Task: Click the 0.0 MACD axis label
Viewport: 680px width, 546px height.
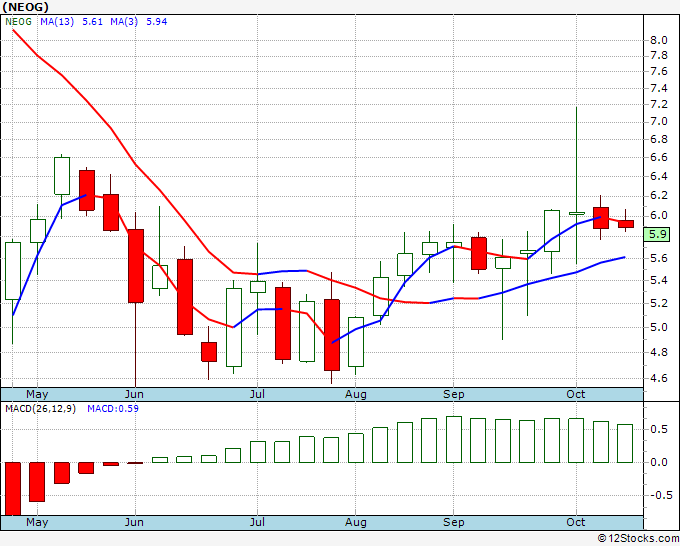Action: click(x=658, y=462)
